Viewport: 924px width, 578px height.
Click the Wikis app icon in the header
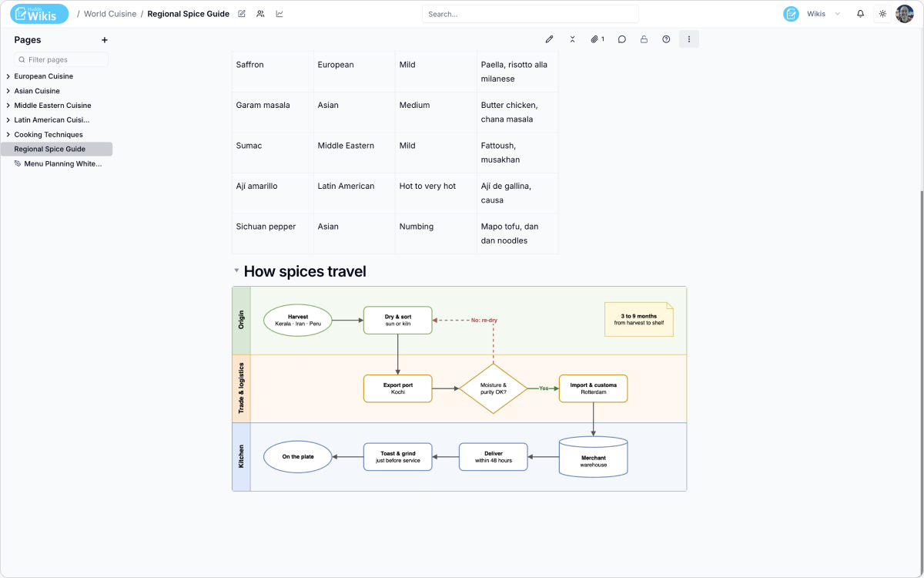pos(791,14)
